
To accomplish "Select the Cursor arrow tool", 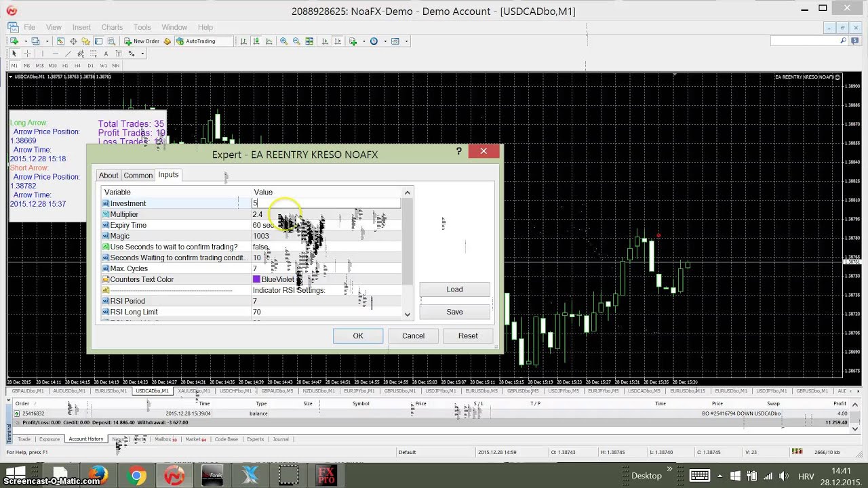I will pyautogui.click(x=14, y=54).
